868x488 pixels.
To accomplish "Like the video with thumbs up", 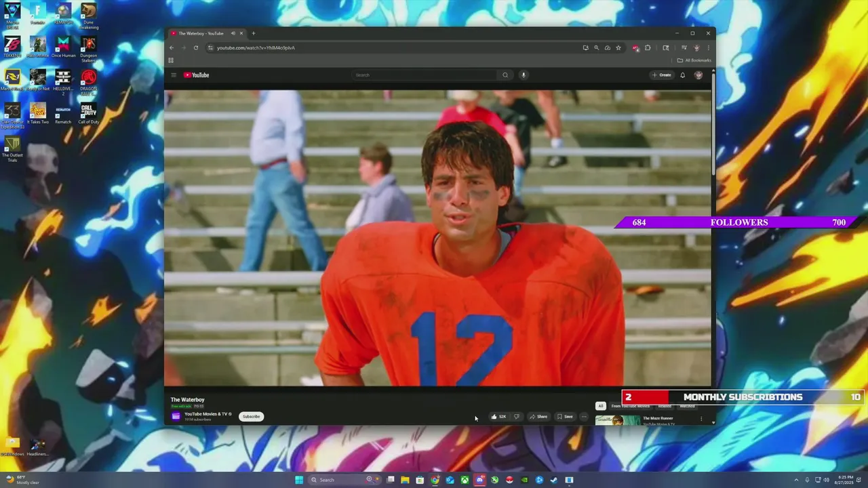I will [x=498, y=417].
